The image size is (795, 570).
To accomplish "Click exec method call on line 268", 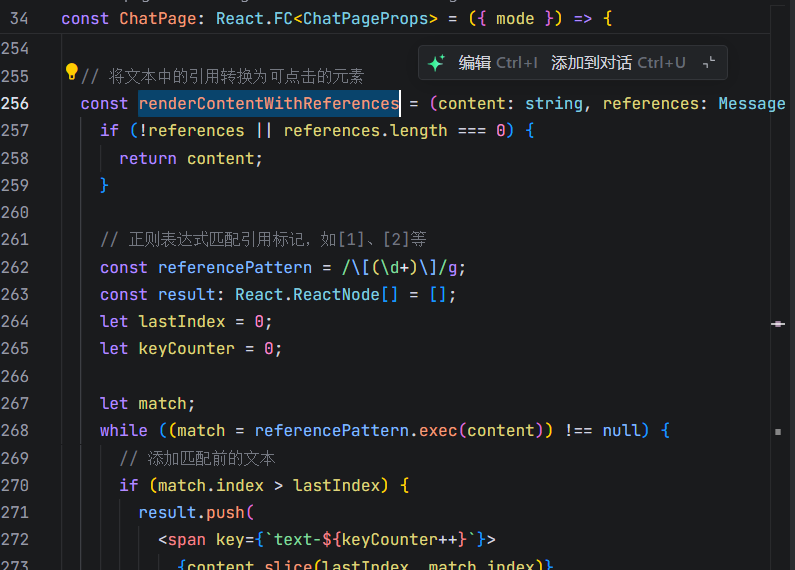I will click(x=438, y=431).
